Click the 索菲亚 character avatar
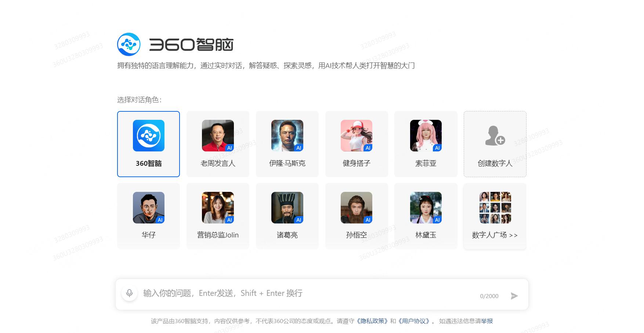This screenshot has height=333, width=644. [x=426, y=136]
